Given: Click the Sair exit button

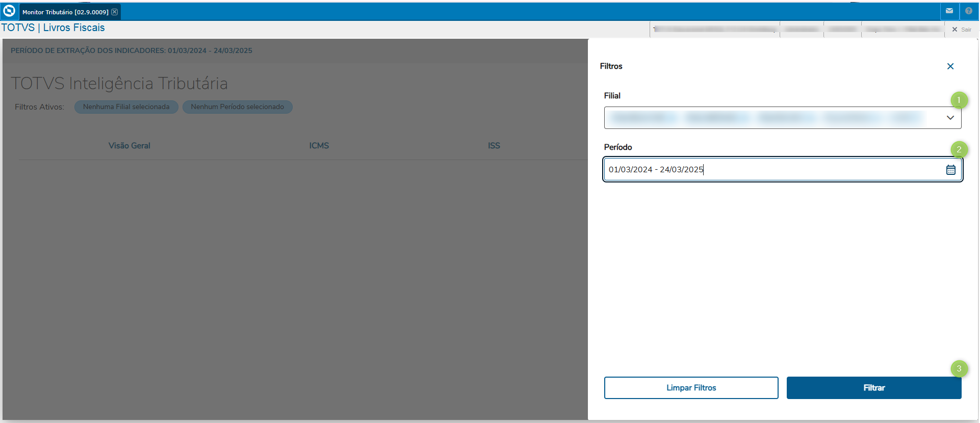Looking at the screenshot, I should pyautogui.click(x=962, y=30).
